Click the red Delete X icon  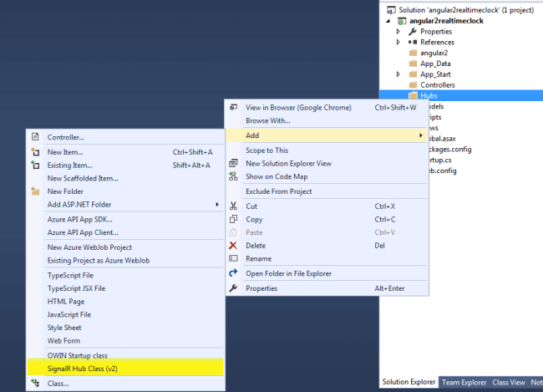[233, 246]
